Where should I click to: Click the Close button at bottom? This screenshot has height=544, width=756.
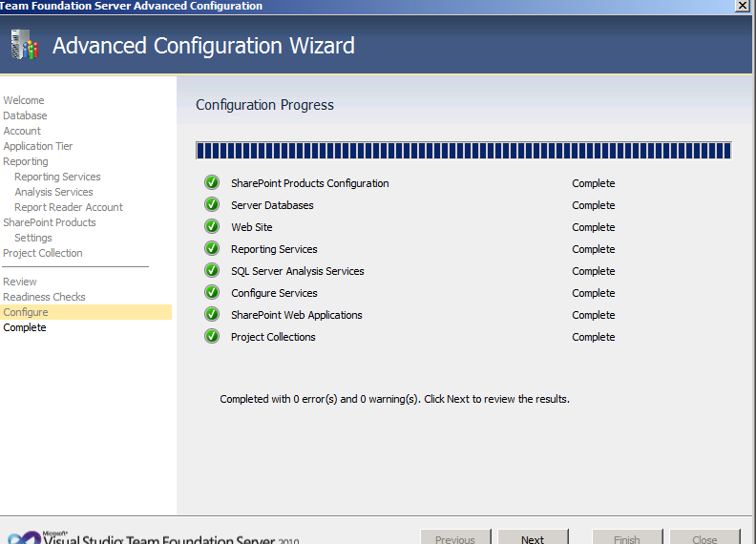point(704,537)
